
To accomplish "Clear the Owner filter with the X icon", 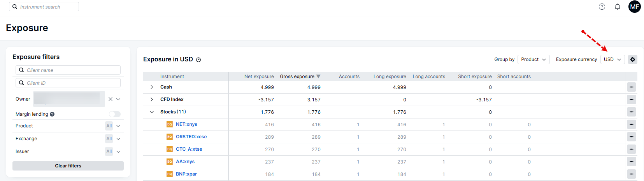I will tap(111, 99).
